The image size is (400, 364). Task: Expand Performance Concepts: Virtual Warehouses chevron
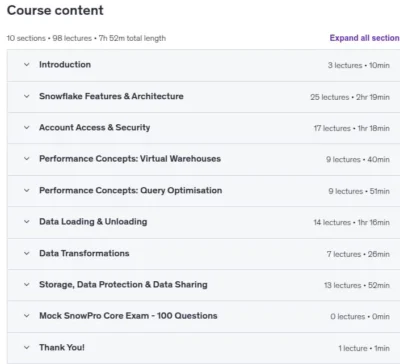(x=27, y=159)
